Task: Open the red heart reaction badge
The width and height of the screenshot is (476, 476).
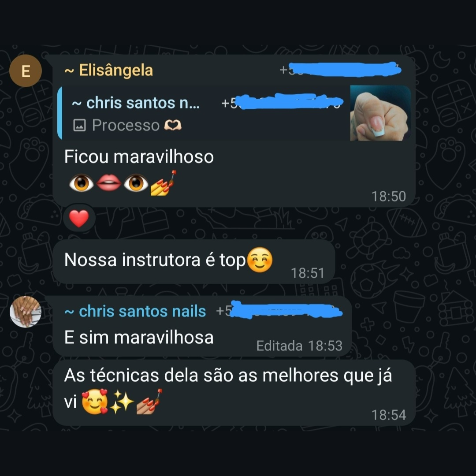Action: point(79,218)
